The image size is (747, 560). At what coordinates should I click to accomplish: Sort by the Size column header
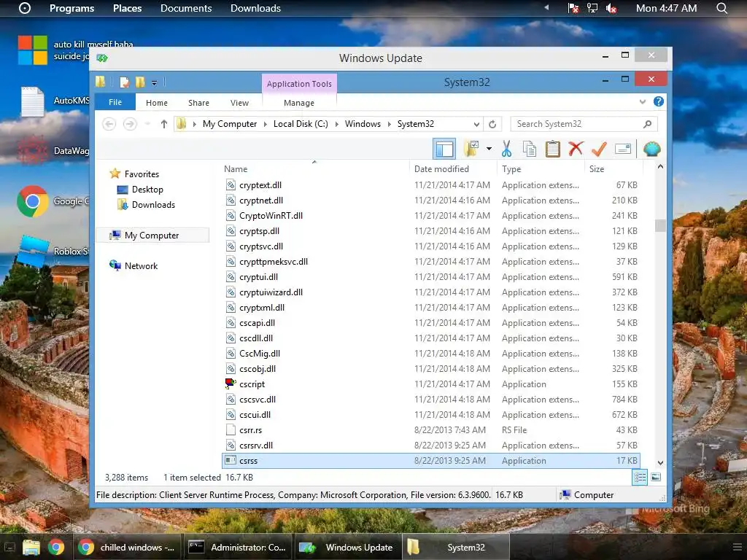click(614, 168)
